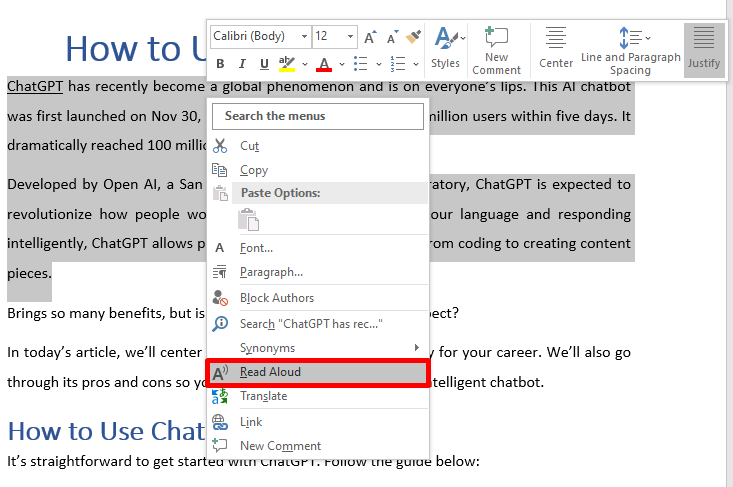Screen dimensions: 733x487
Task: Select New Comment in context menu
Action: tap(317, 446)
